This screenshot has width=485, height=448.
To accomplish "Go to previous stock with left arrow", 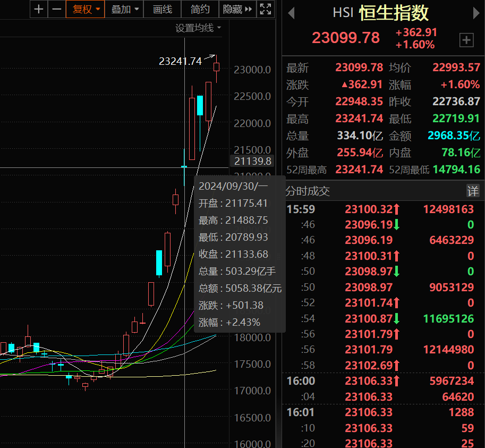I will pyautogui.click(x=291, y=13).
